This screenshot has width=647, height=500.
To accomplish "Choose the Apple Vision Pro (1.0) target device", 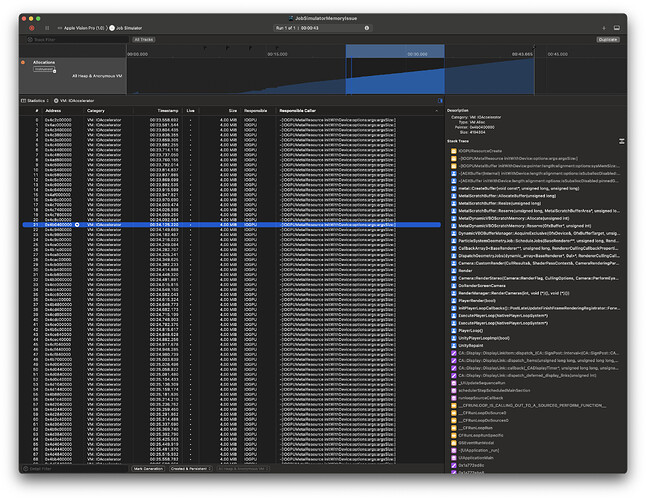I will click(83, 28).
